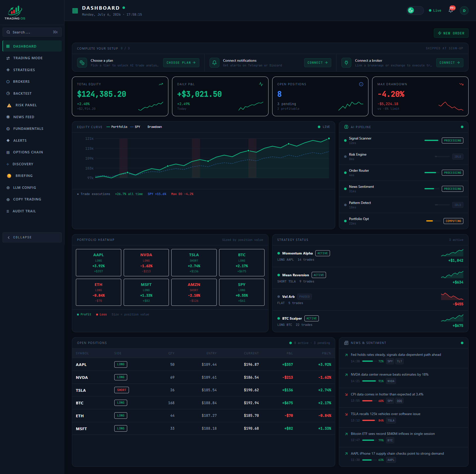The height and width of the screenshot is (474, 476).
Task: Open the Fundamentals page
Action: point(32,129)
